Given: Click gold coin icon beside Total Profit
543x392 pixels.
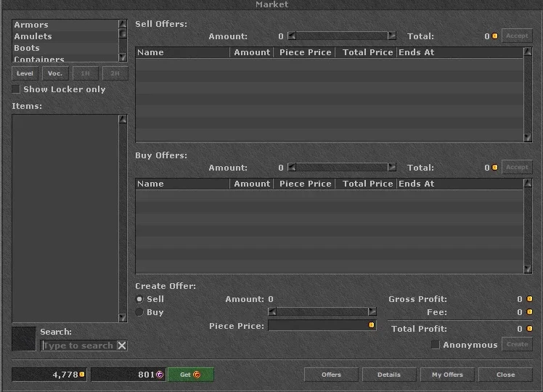Looking at the screenshot, I should pyautogui.click(x=529, y=328).
